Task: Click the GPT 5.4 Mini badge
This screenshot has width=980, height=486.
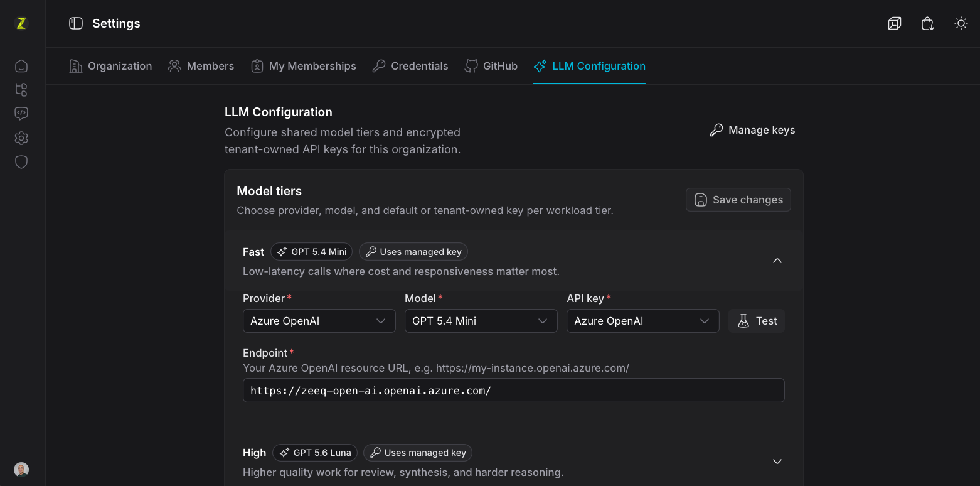Action: tap(312, 252)
